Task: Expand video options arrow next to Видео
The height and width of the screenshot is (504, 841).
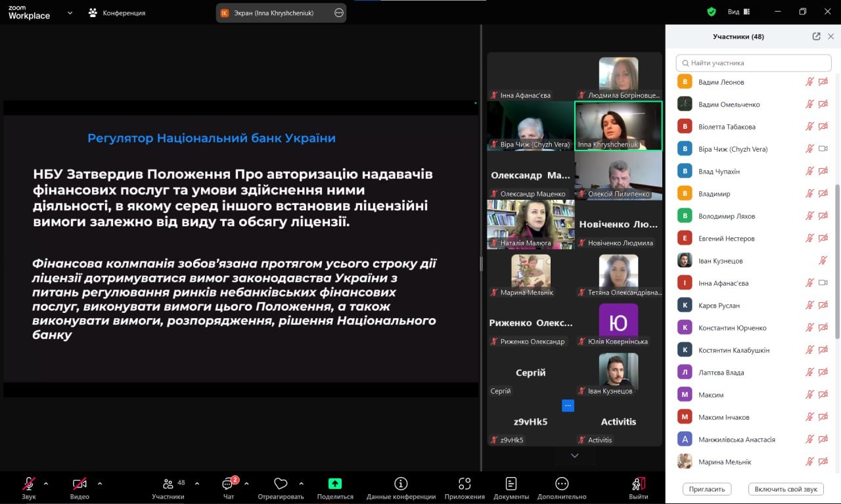Action: (x=100, y=484)
